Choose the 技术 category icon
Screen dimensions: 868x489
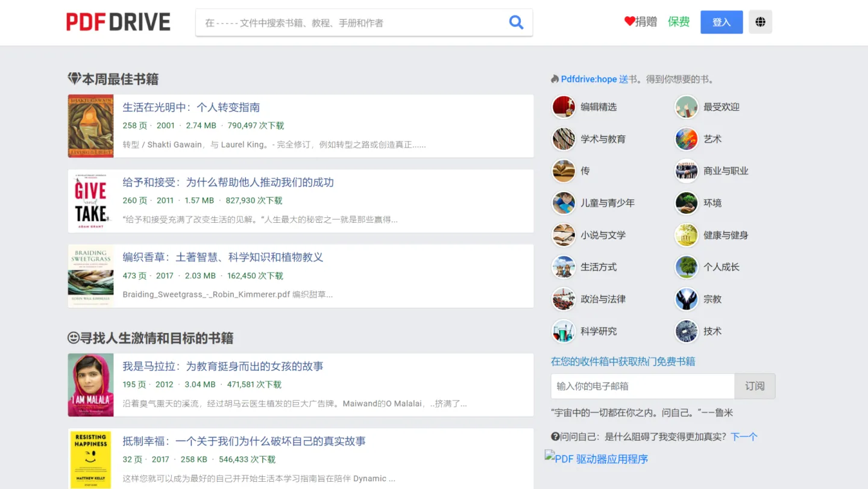tap(687, 331)
